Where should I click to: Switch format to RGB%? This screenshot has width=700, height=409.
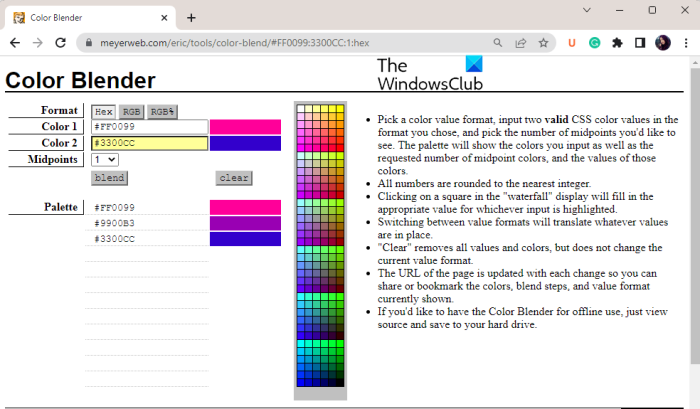click(162, 112)
